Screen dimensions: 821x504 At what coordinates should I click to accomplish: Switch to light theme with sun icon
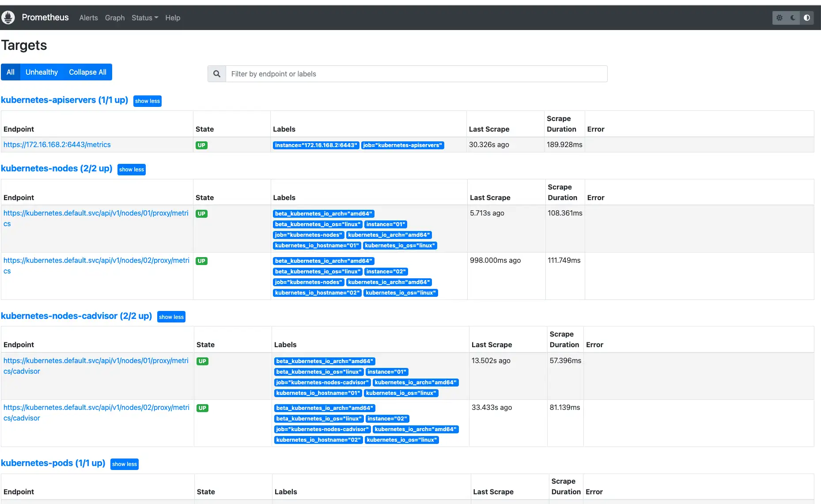click(779, 18)
